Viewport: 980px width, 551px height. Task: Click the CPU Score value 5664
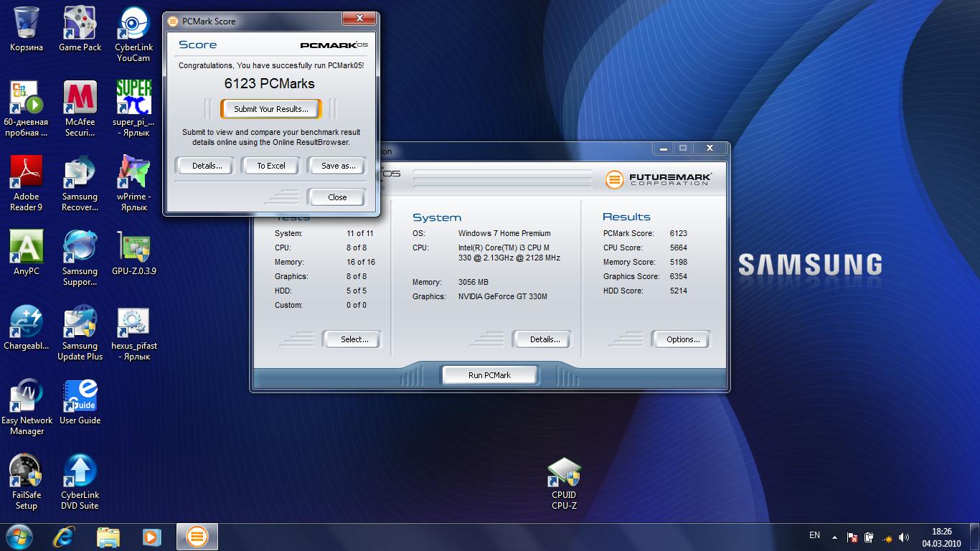click(x=678, y=248)
